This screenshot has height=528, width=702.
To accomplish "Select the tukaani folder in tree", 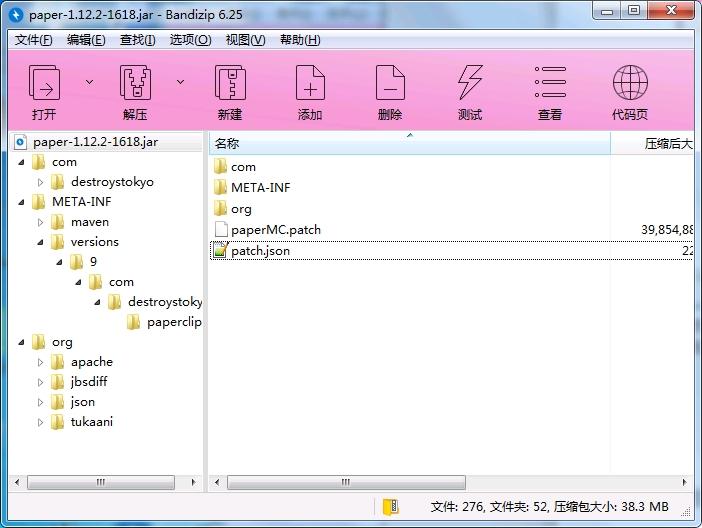I will point(81,422).
